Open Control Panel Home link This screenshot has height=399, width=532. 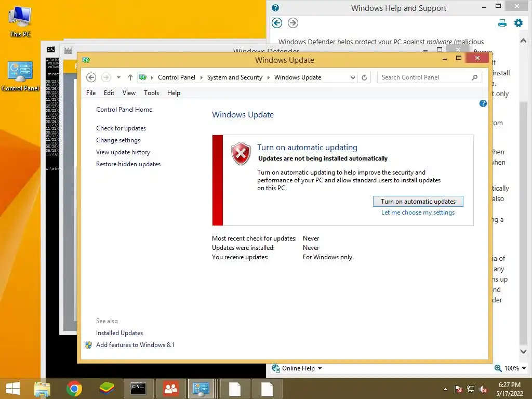pos(124,110)
